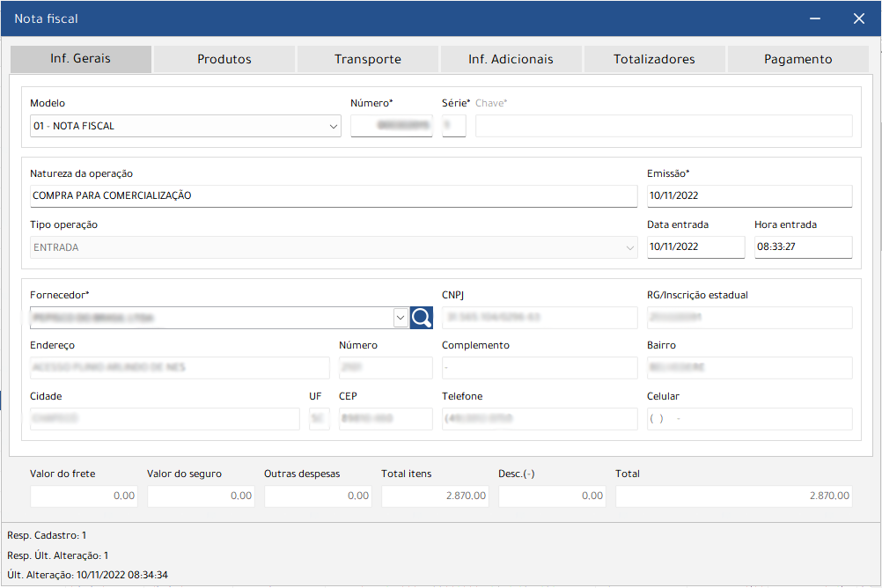Screen dimensions: 882x588
Task: Select the Data entrada field
Action: (x=695, y=247)
